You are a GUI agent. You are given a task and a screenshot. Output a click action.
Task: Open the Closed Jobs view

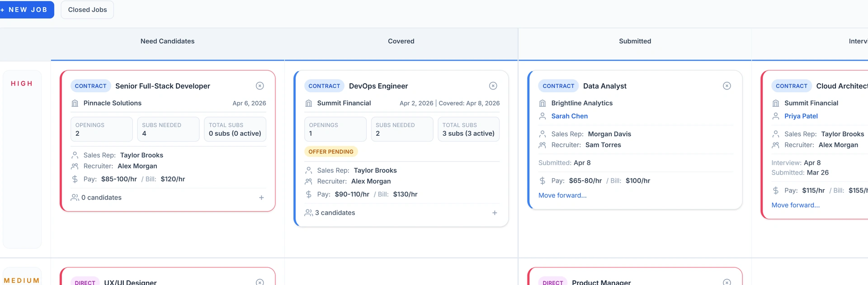[x=87, y=9]
